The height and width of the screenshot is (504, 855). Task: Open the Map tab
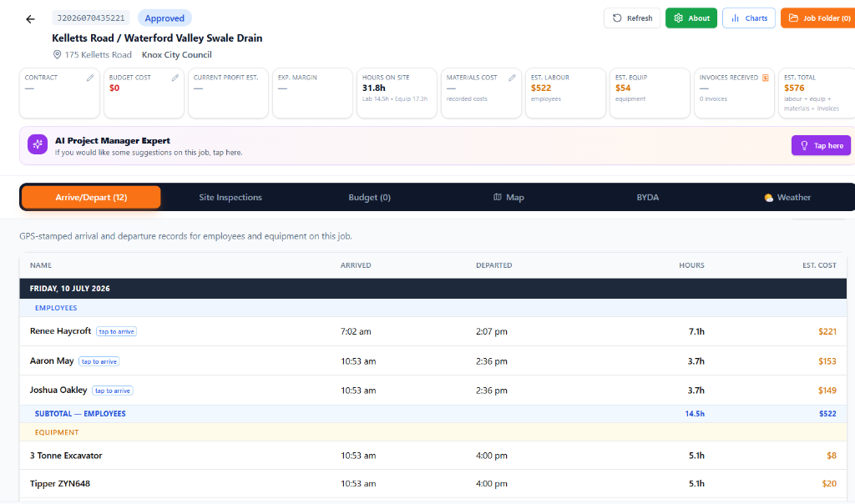508,197
